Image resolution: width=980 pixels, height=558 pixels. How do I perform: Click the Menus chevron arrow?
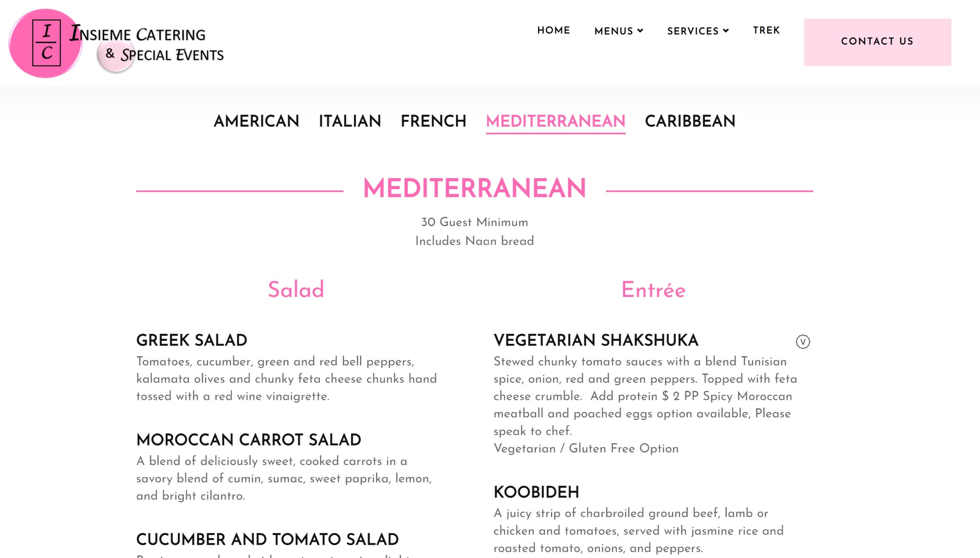[x=640, y=31]
